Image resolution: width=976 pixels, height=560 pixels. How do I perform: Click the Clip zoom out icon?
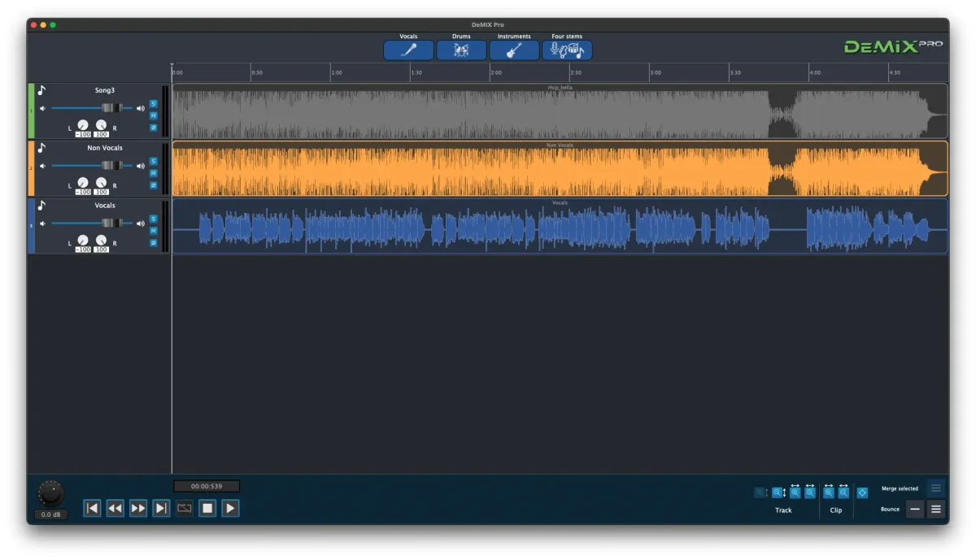pyautogui.click(x=843, y=493)
